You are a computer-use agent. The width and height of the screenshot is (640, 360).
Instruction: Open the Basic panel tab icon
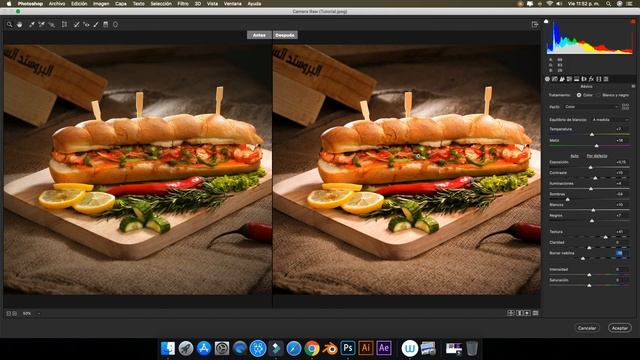point(547,79)
